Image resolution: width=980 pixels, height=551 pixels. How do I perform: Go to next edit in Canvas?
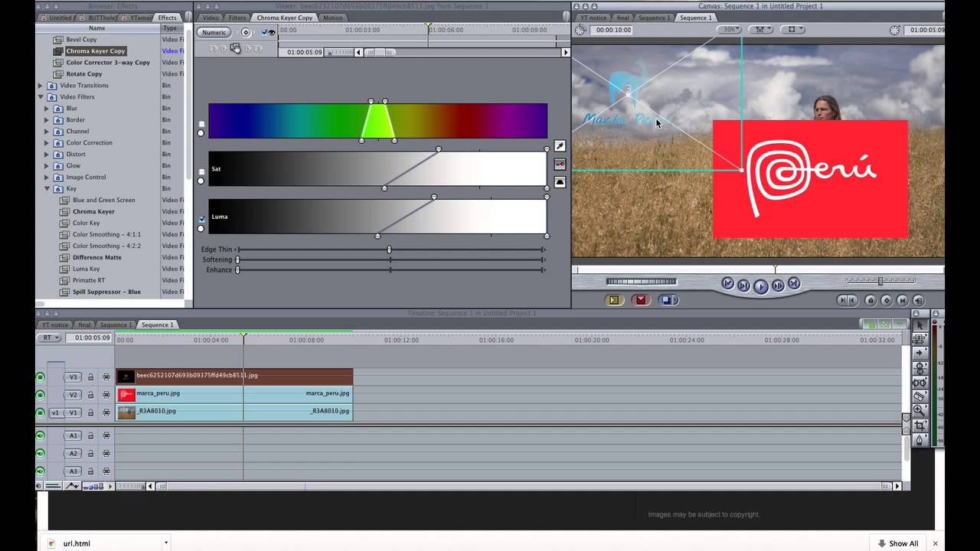click(x=794, y=284)
